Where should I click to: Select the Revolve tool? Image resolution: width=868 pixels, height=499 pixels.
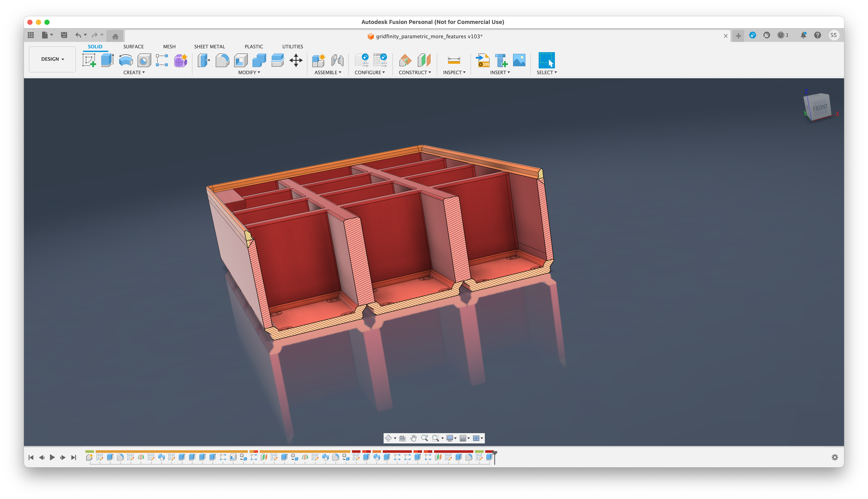(126, 60)
